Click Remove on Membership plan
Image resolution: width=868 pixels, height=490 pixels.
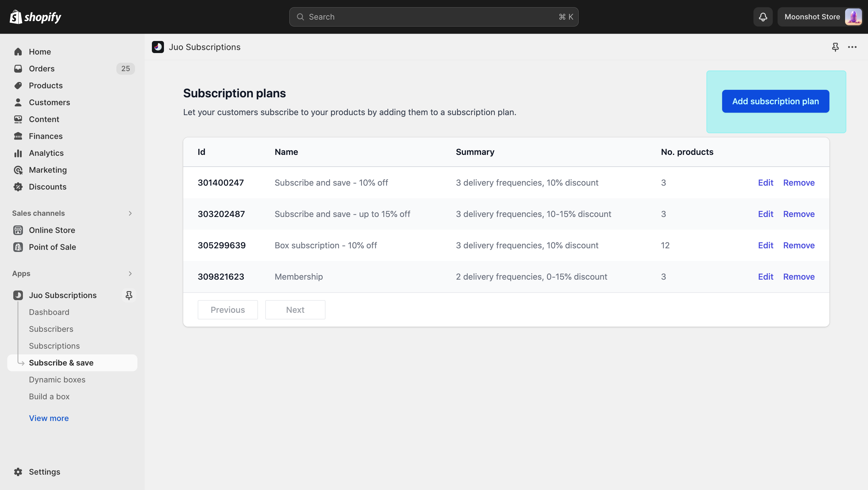(799, 277)
